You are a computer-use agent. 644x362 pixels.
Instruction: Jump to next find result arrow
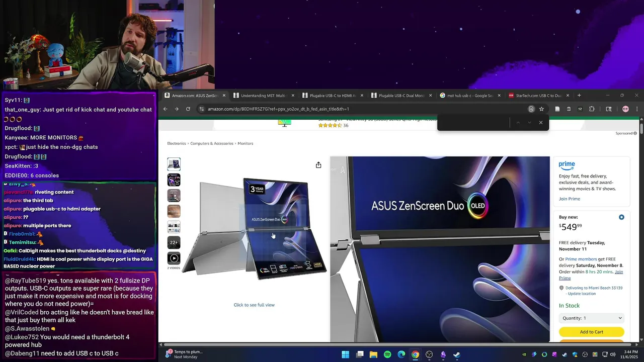point(529,122)
